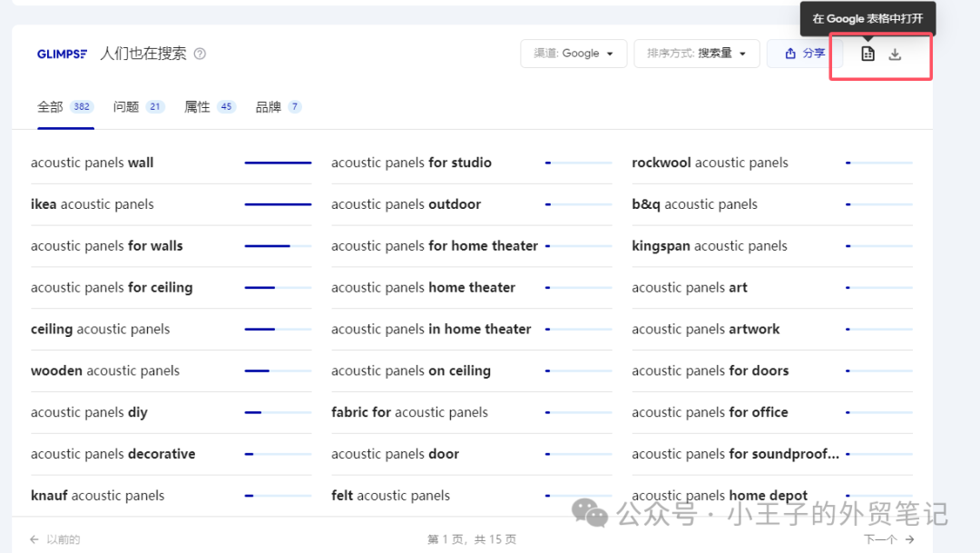This screenshot has width=980, height=553.
Task: Click the "ikea acoustic panels" keyword
Action: [92, 204]
